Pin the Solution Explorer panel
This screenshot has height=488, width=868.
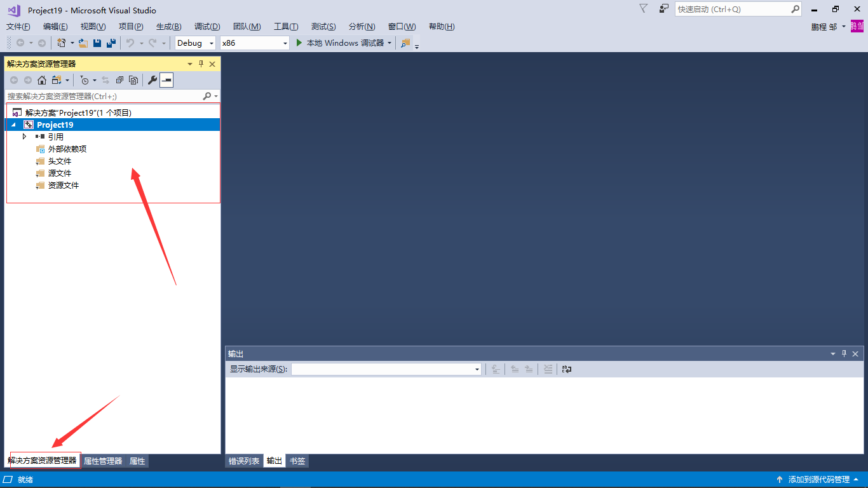200,64
